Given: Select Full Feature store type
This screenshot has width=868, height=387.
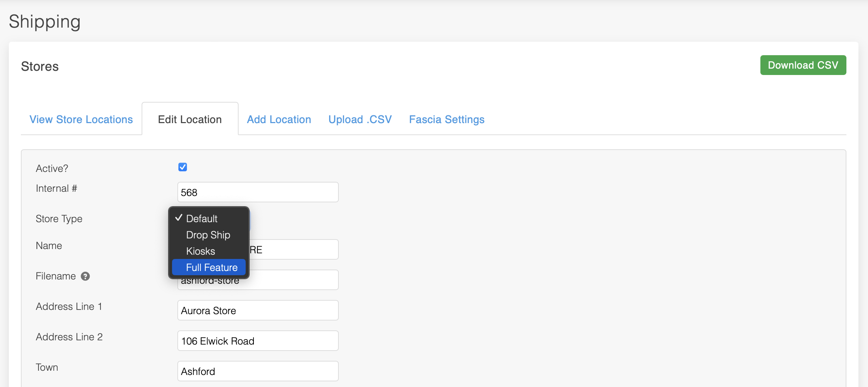Looking at the screenshot, I should click(x=211, y=267).
